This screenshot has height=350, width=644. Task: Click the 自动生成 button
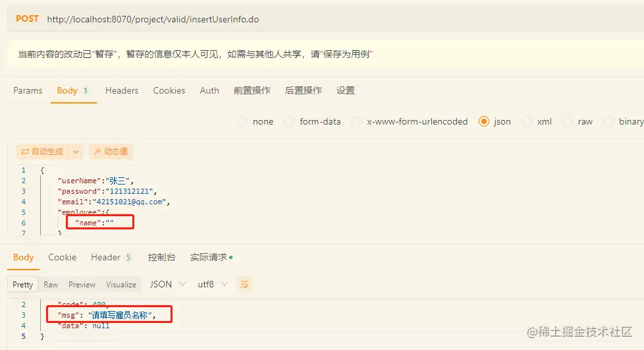point(42,152)
